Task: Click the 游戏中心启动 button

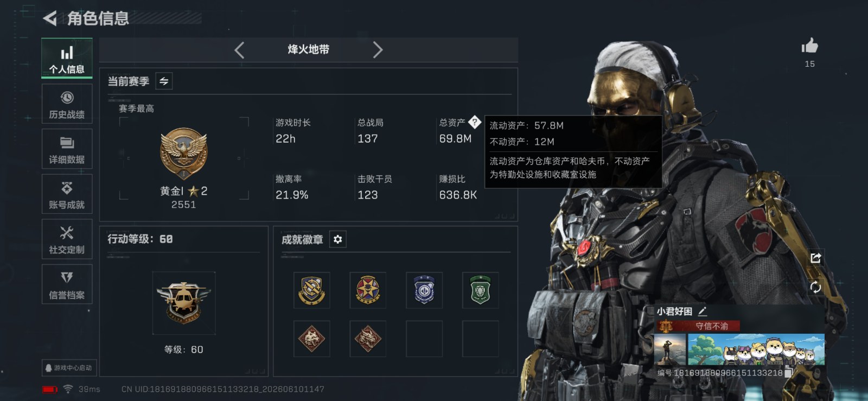Action: click(x=69, y=367)
